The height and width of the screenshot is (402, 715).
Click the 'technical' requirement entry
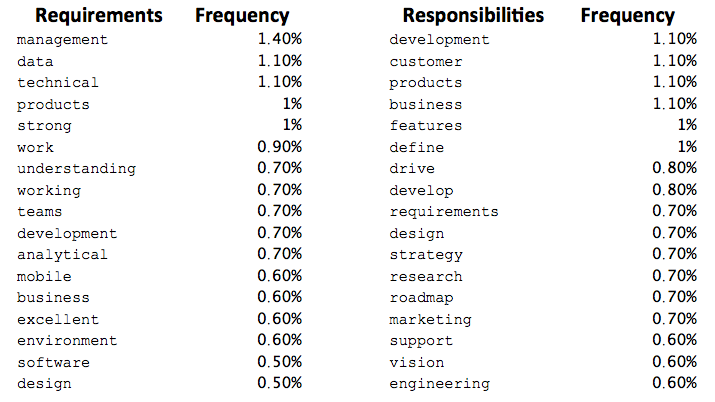tap(58, 83)
